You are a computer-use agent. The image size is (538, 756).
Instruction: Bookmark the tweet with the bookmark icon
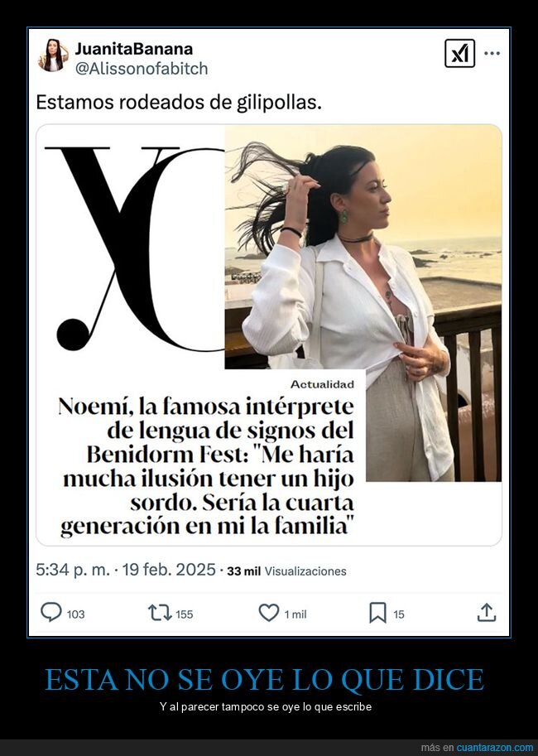coord(378,613)
